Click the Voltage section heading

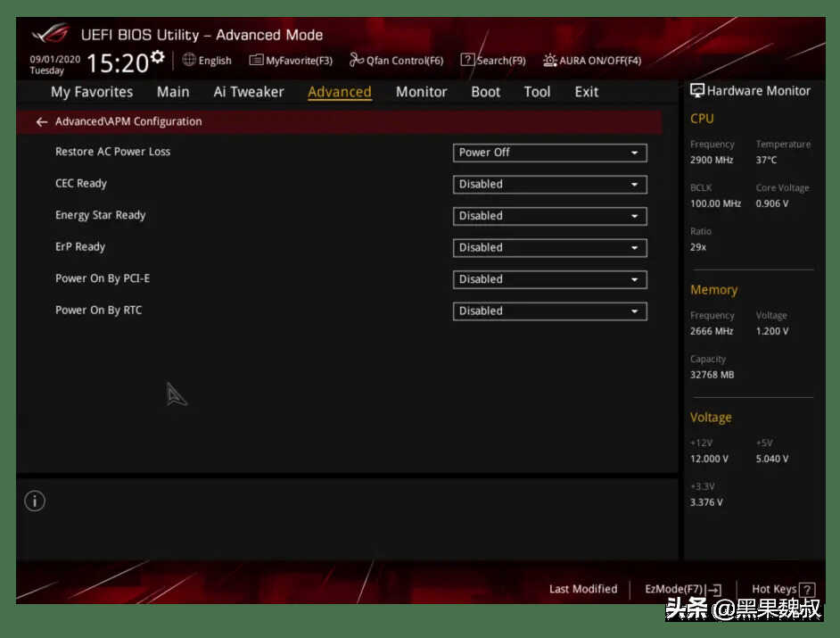(x=711, y=417)
